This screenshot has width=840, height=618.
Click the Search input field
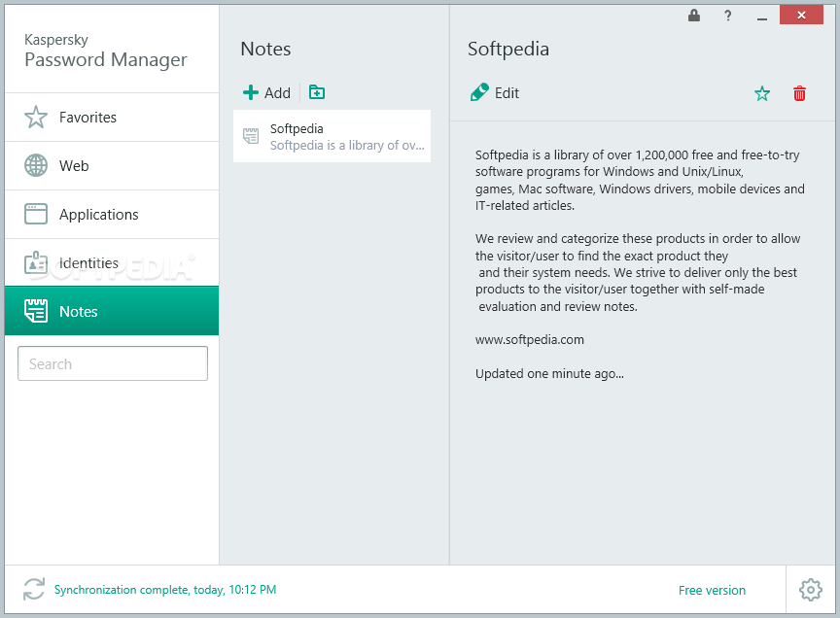pos(113,363)
